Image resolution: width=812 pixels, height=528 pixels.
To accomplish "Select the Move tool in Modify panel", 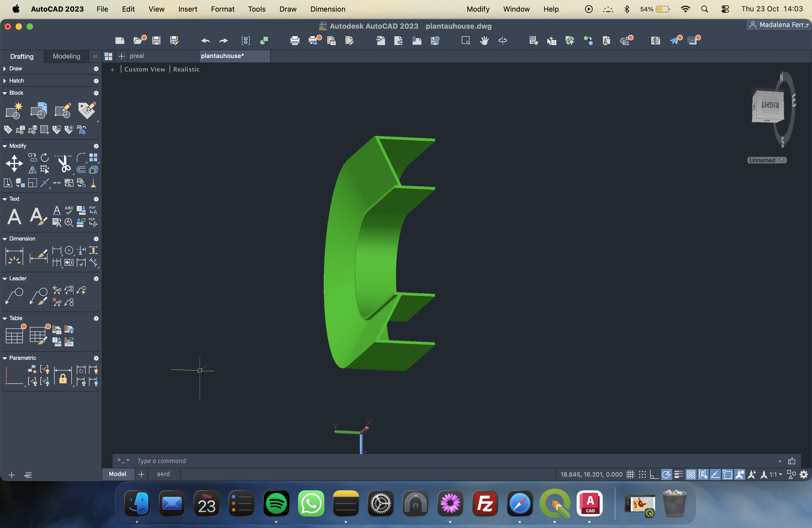I will click(x=14, y=163).
